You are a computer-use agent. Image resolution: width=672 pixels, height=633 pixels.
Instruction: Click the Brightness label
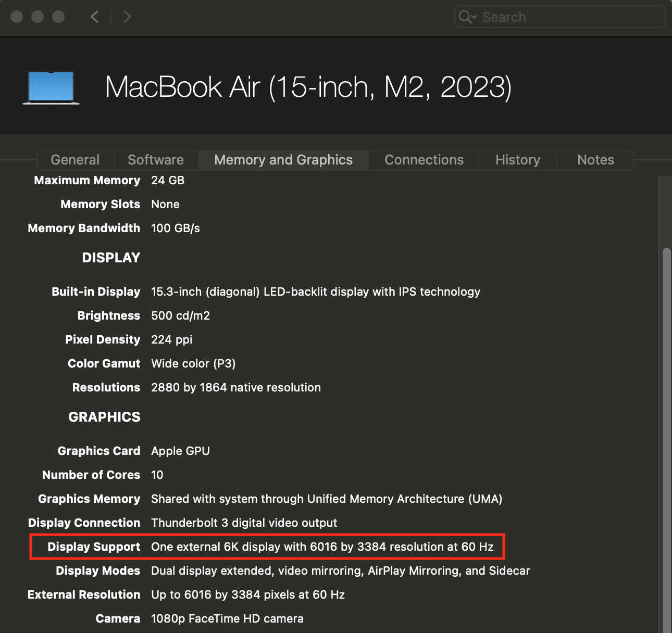109,315
